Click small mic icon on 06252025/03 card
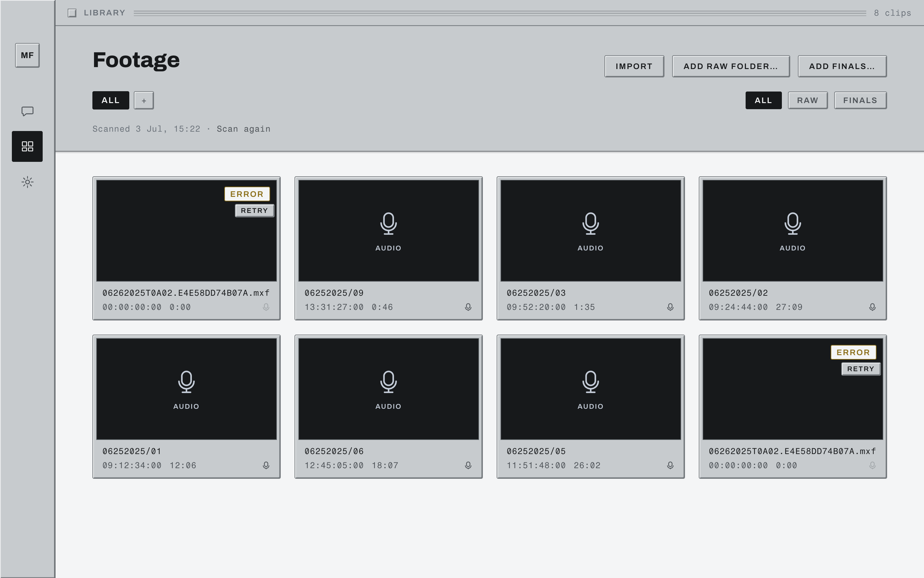 [670, 307]
